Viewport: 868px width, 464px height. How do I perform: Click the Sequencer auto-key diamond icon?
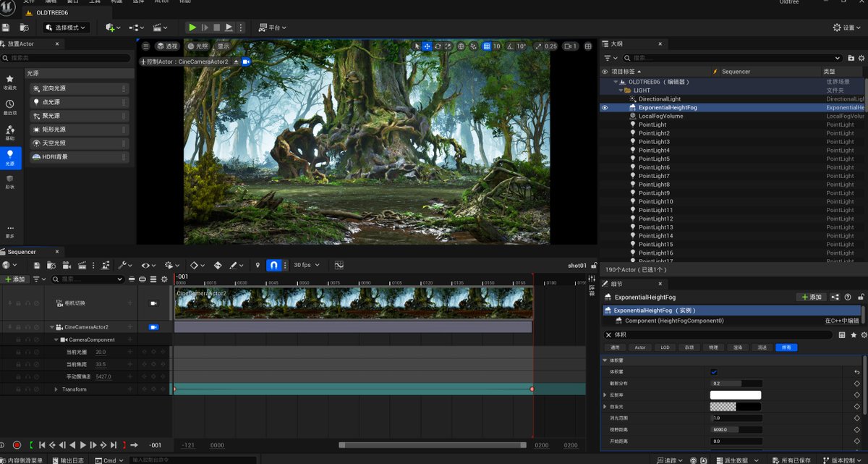click(x=218, y=266)
